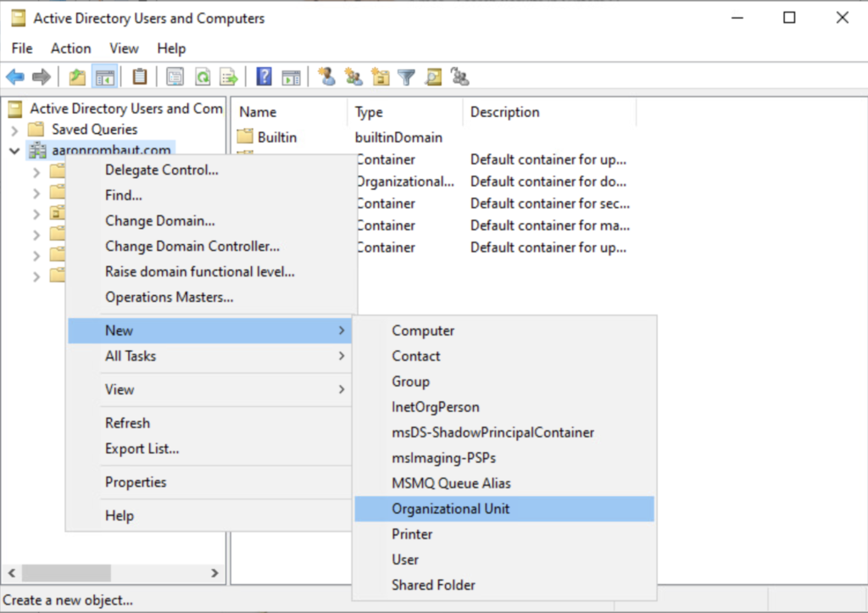Open the Action menu in menu bar
The height and width of the screenshot is (613, 868).
tap(70, 48)
